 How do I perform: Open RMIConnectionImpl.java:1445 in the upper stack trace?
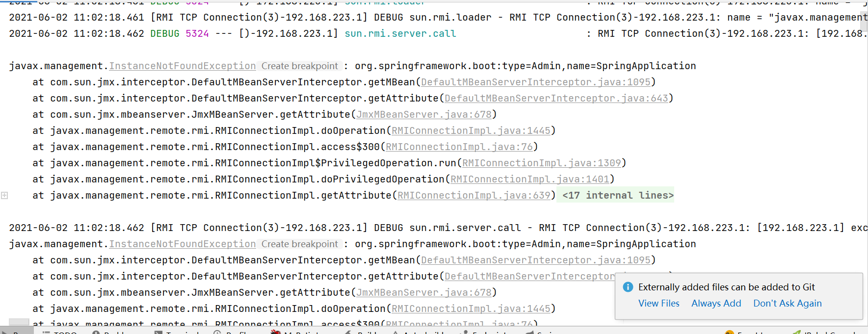click(x=471, y=130)
